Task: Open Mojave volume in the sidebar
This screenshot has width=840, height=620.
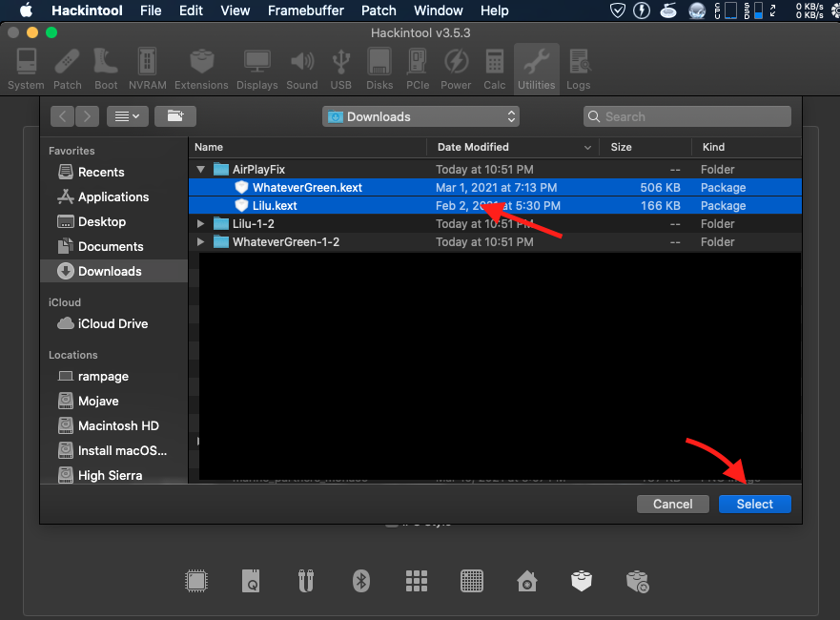Action: (113, 401)
